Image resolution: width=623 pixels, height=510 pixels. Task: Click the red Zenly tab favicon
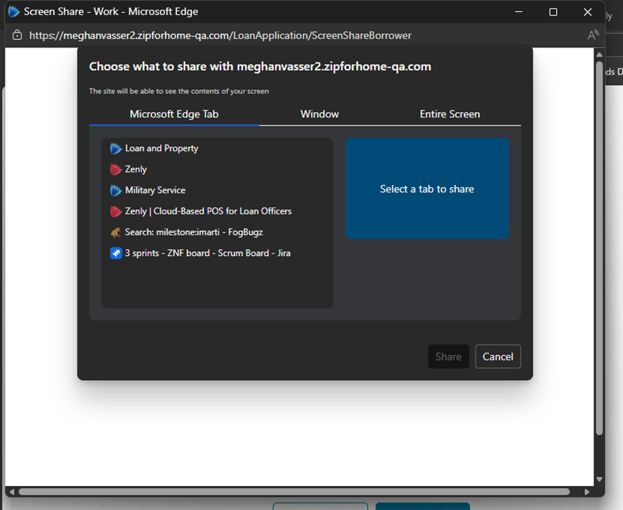[116, 170]
